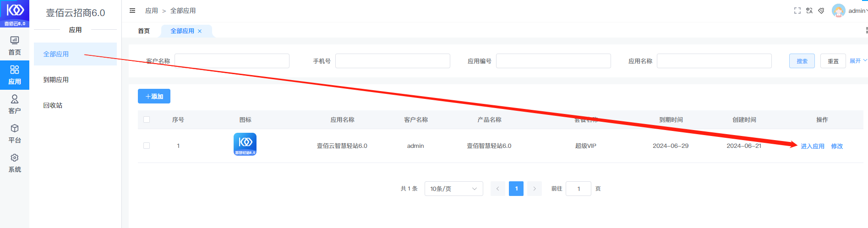Click the 前往 page number input

(x=579, y=189)
